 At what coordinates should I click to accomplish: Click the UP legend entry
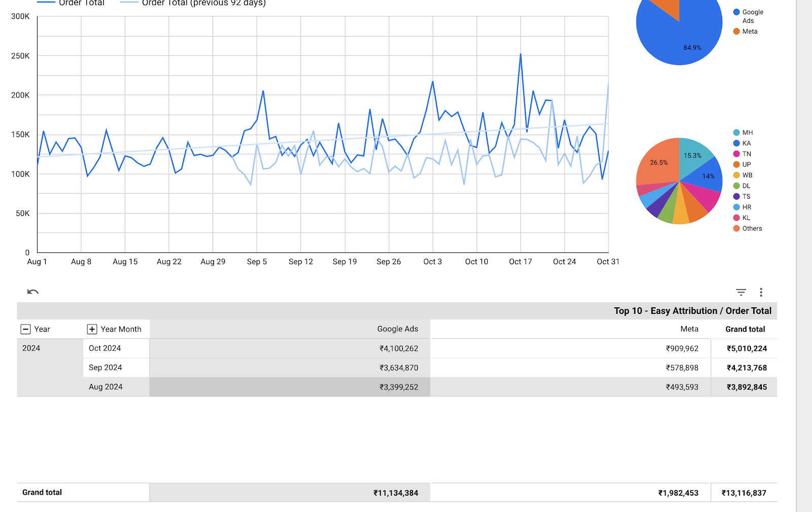point(742,165)
